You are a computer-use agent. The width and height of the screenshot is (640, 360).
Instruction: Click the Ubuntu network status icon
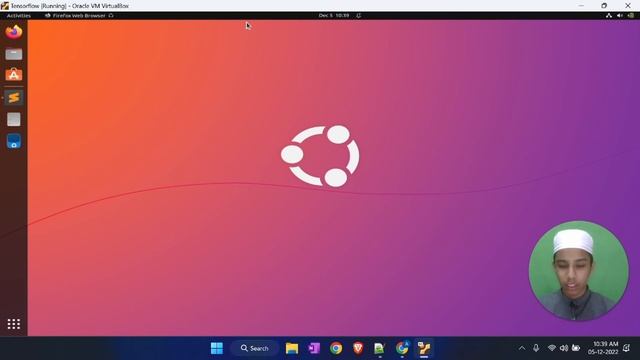tap(609, 16)
